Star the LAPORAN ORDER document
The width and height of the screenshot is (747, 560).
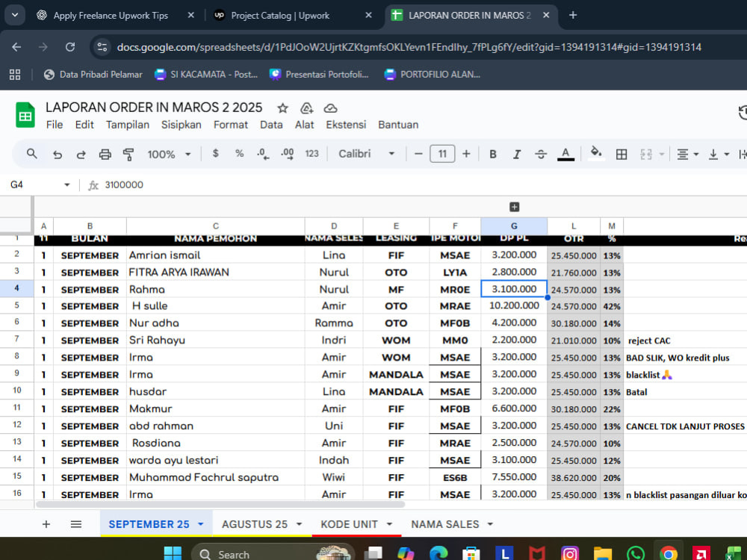[282, 108]
